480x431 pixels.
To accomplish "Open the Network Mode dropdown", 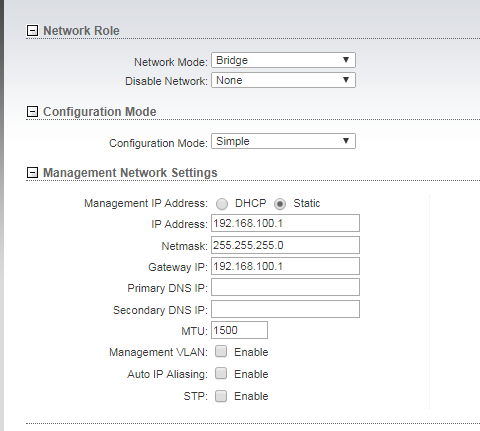I will tap(283, 60).
